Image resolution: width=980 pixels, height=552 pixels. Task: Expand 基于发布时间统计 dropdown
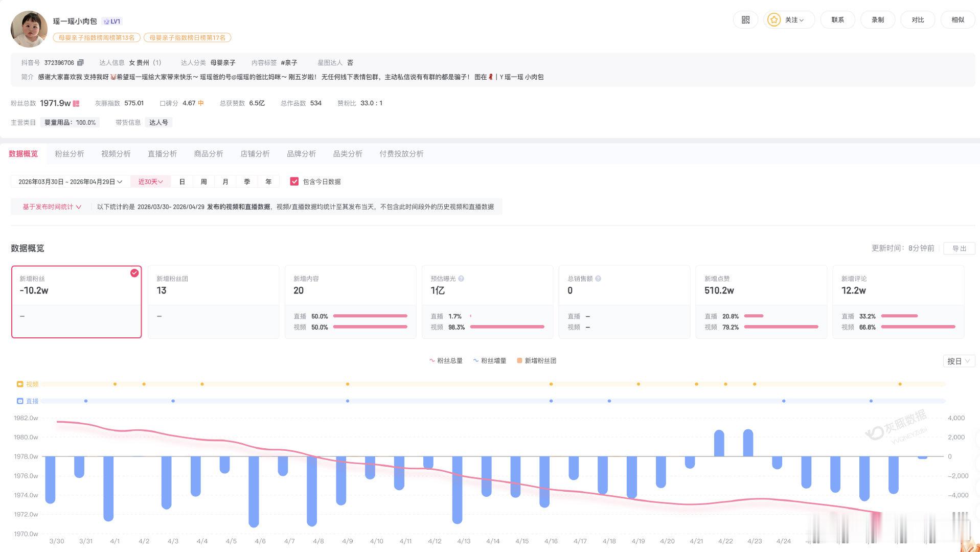pos(52,207)
